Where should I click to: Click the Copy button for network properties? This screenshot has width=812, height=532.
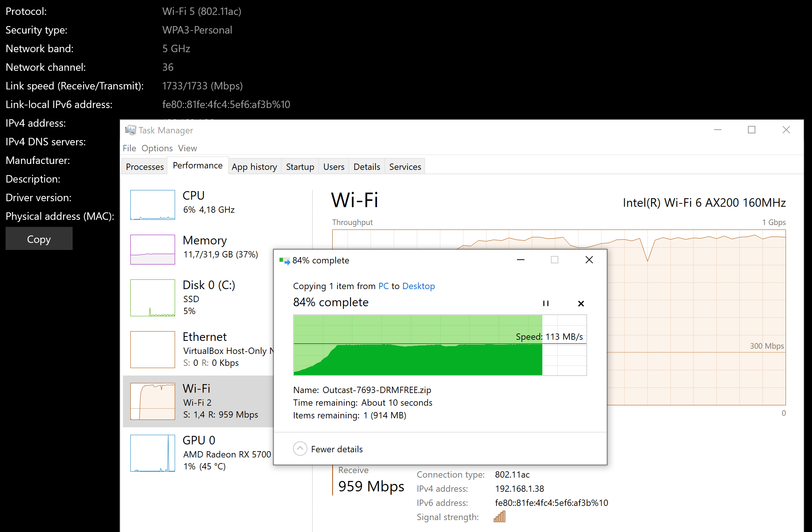pos(39,239)
